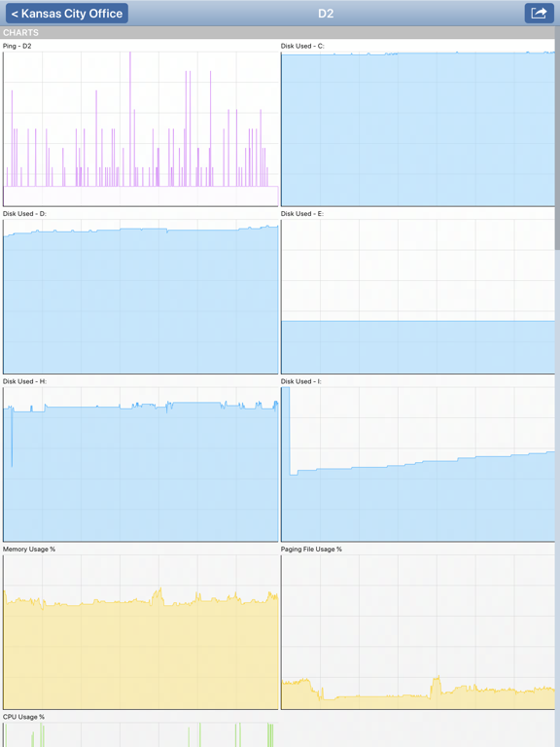Open the Memory Usage % chart

[140, 632]
